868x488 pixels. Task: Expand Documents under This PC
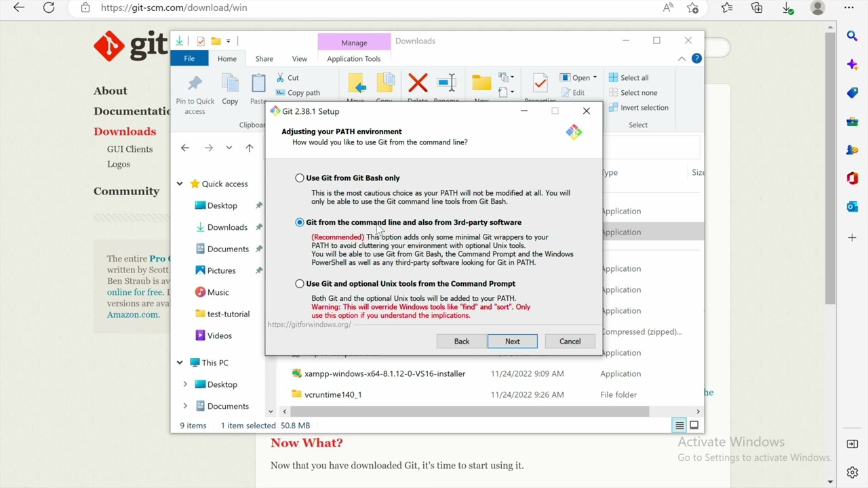pyautogui.click(x=185, y=406)
